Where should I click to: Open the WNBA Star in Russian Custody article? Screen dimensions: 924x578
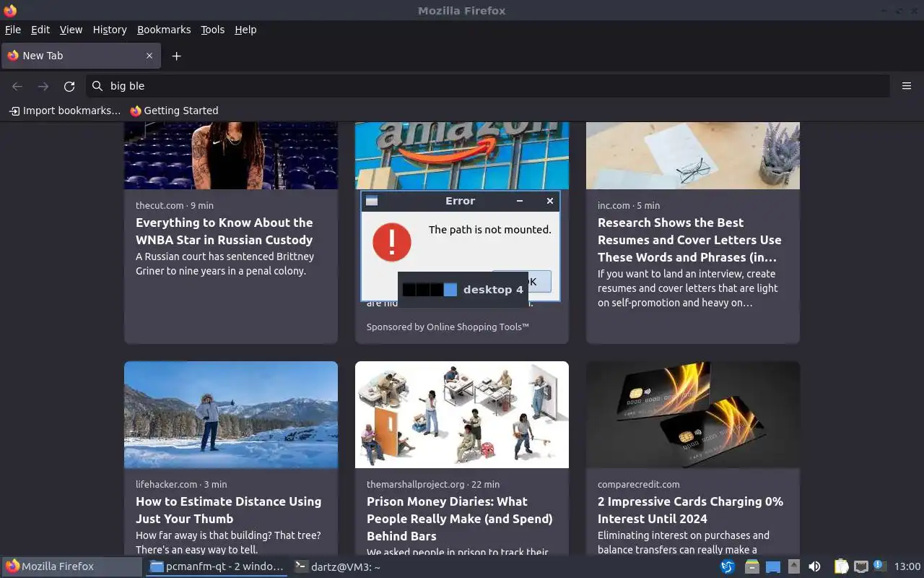[224, 231]
